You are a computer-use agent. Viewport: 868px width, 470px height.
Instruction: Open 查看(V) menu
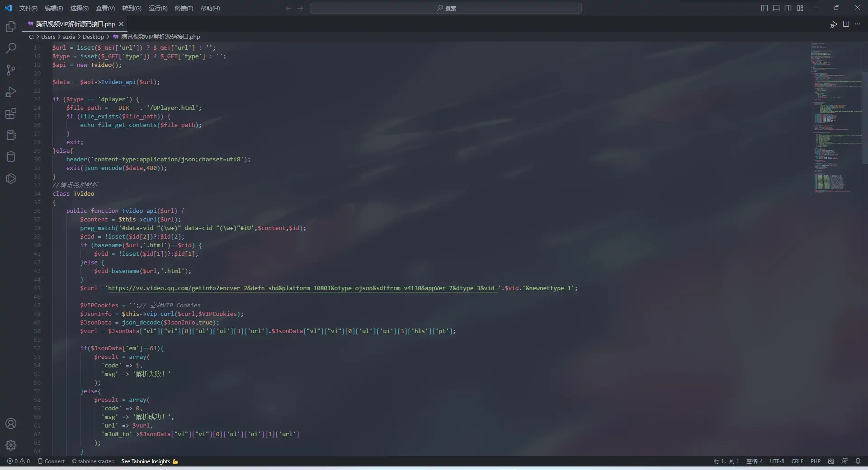(x=105, y=8)
